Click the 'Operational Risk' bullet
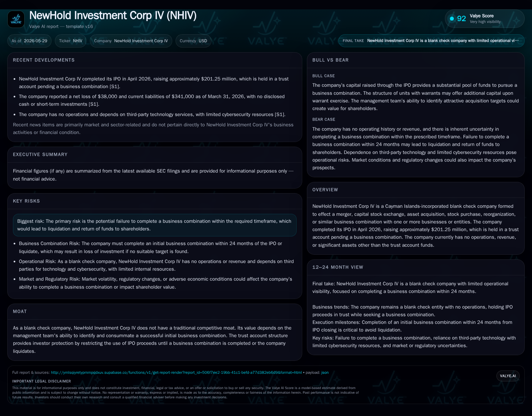The image size is (532, 416). click(156, 265)
